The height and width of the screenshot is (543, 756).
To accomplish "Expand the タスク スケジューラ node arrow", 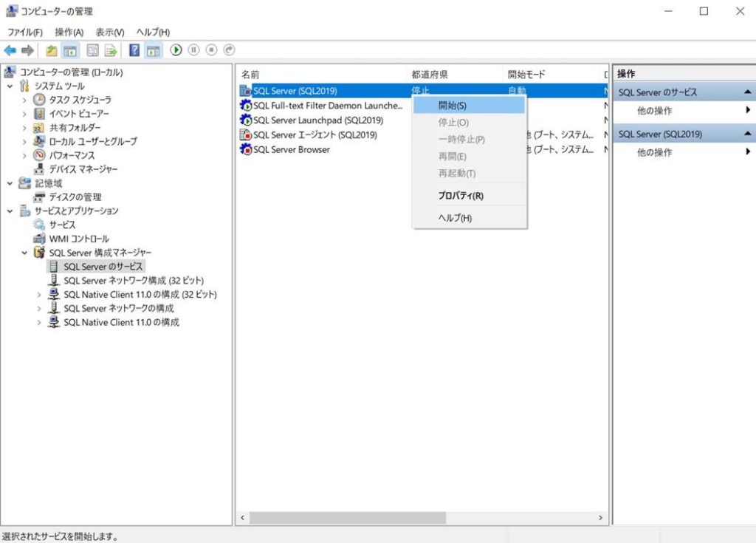I will pos(24,100).
